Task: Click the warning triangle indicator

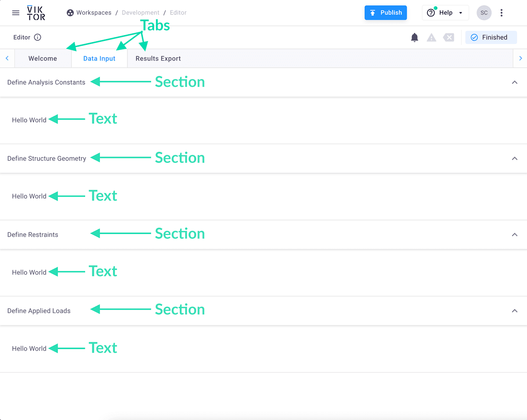Action: point(431,37)
